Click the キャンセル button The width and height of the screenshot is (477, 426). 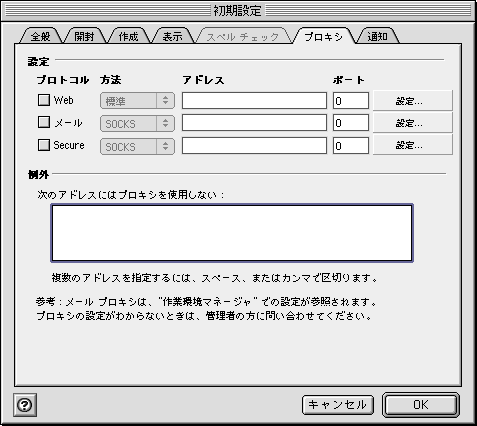pyautogui.click(x=338, y=405)
